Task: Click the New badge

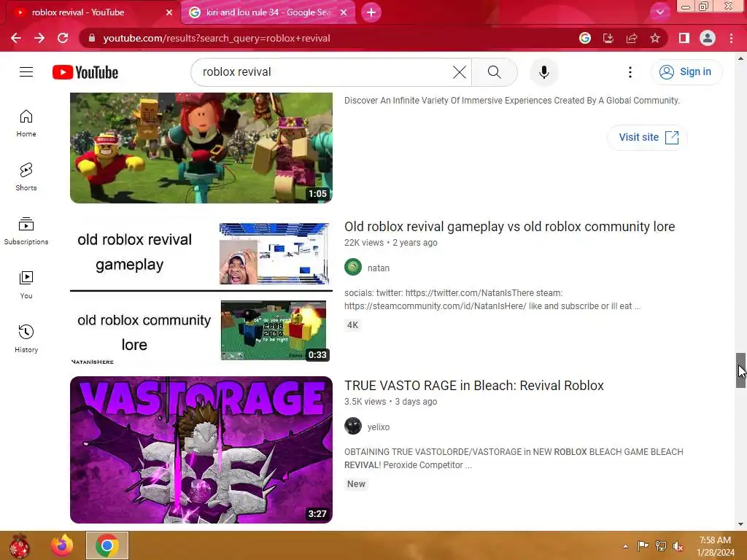Action: 356,484
